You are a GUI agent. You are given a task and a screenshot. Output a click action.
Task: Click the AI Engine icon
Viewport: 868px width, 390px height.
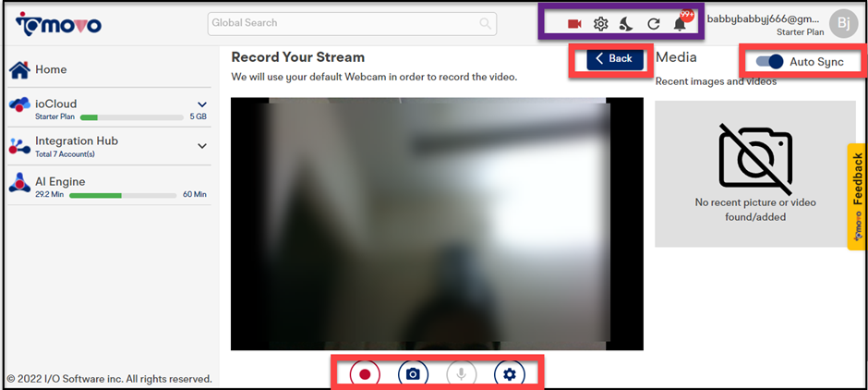coord(19,183)
